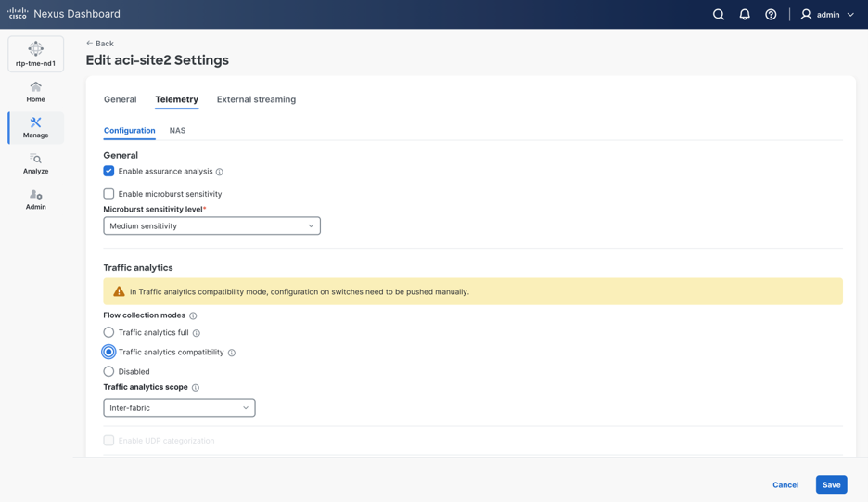Viewport: 868px width, 502px height.
Task: Save the aci-site2 settings
Action: coord(832,484)
